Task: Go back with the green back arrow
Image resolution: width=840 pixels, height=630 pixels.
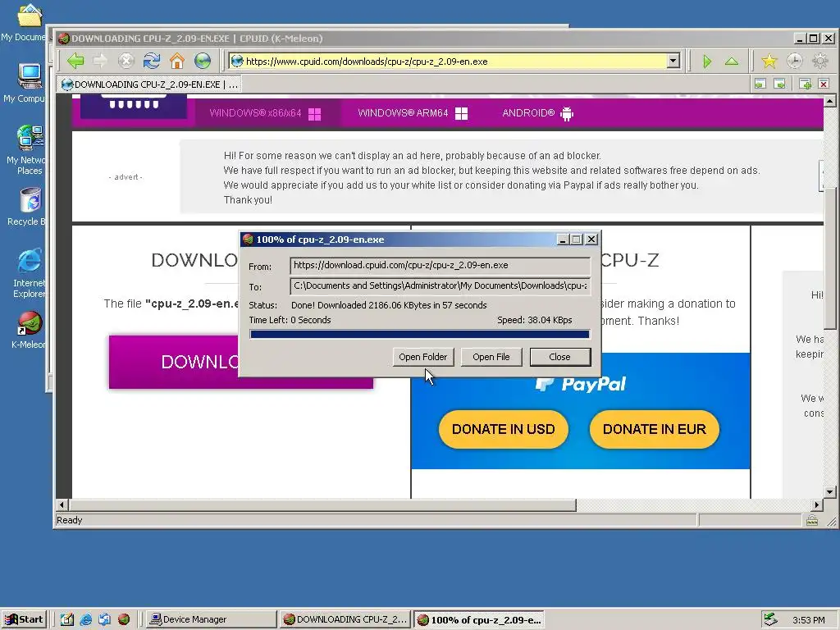Action: (x=75, y=61)
